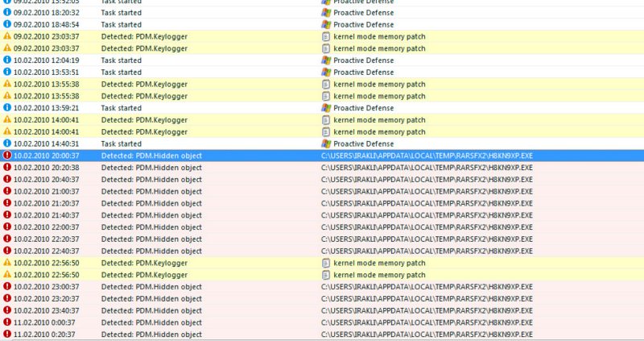The image size is (644, 341).
Task: Click the red error icon for 10.02.2010 22:40:37
Action: point(7,251)
